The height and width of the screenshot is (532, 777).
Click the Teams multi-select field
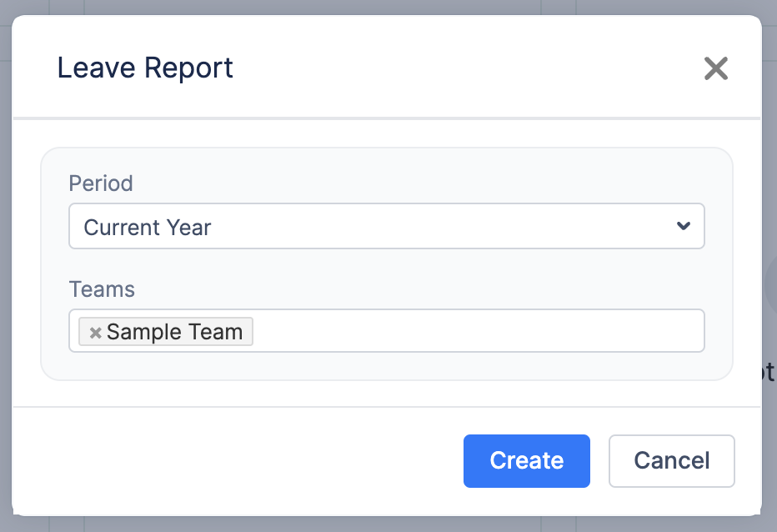(475, 331)
